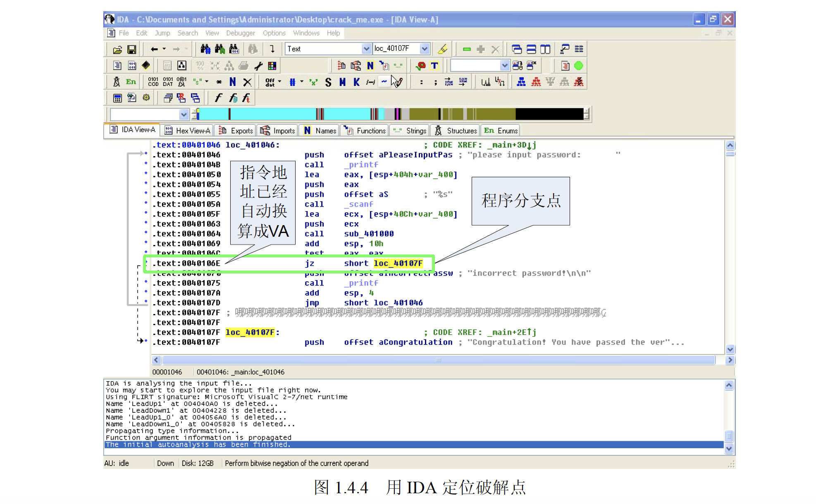Viewport: 816px width, 504px height.
Task: Click the color palette grid icon
Action: (x=272, y=66)
